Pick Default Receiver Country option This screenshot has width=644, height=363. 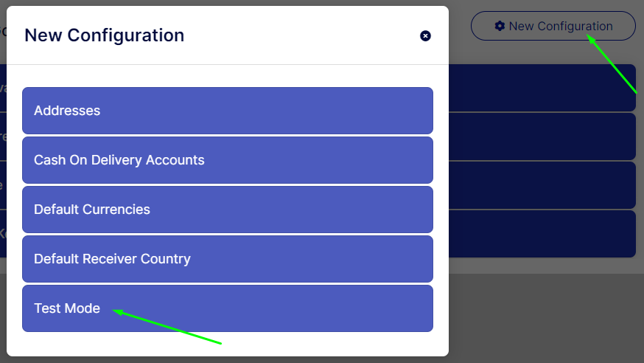click(228, 258)
